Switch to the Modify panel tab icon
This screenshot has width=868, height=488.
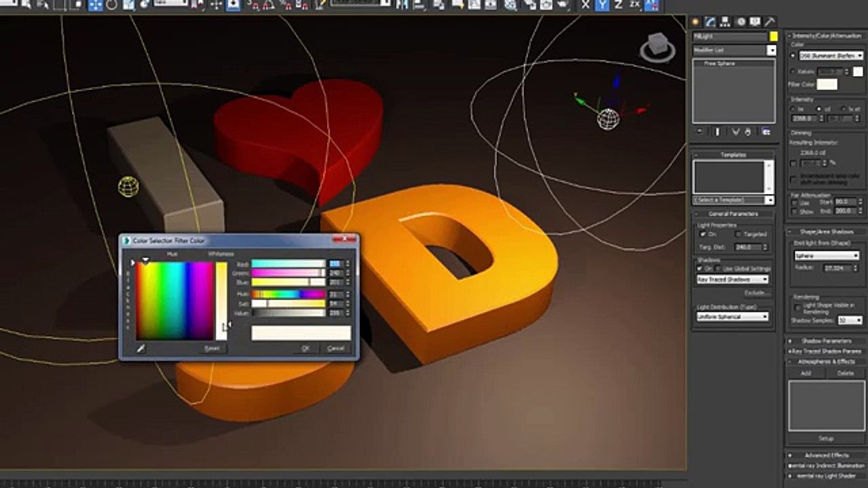point(711,22)
